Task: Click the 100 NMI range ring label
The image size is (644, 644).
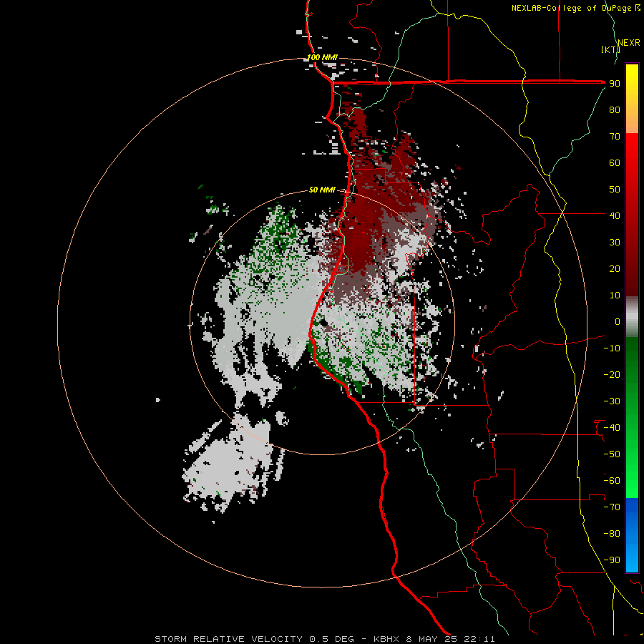Action: (323, 57)
